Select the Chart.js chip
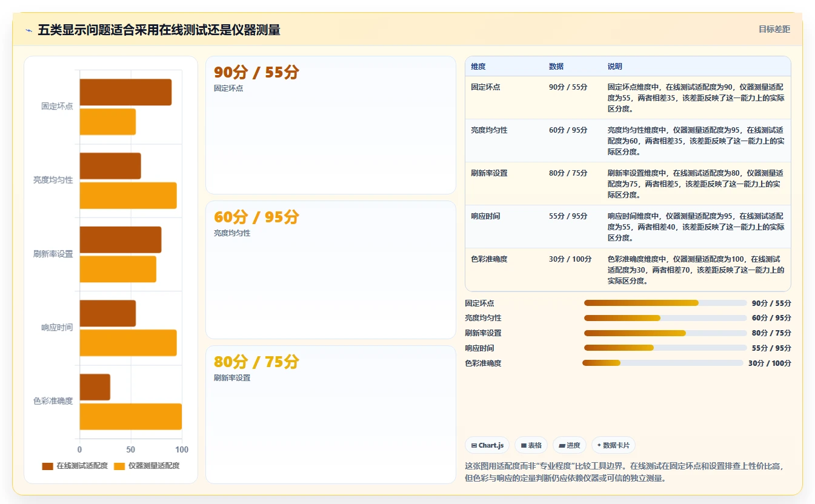Screen dimensions: 815x504 pyautogui.click(x=487, y=445)
